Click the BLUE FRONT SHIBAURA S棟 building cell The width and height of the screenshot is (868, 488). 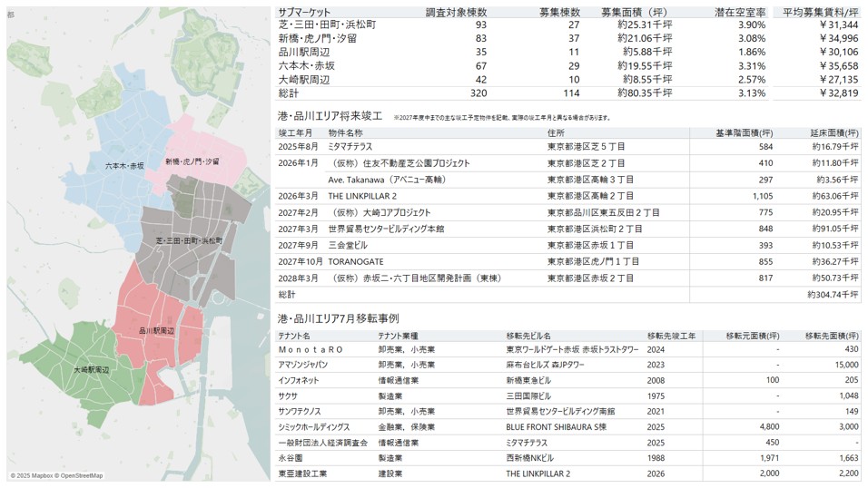pyautogui.click(x=557, y=427)
